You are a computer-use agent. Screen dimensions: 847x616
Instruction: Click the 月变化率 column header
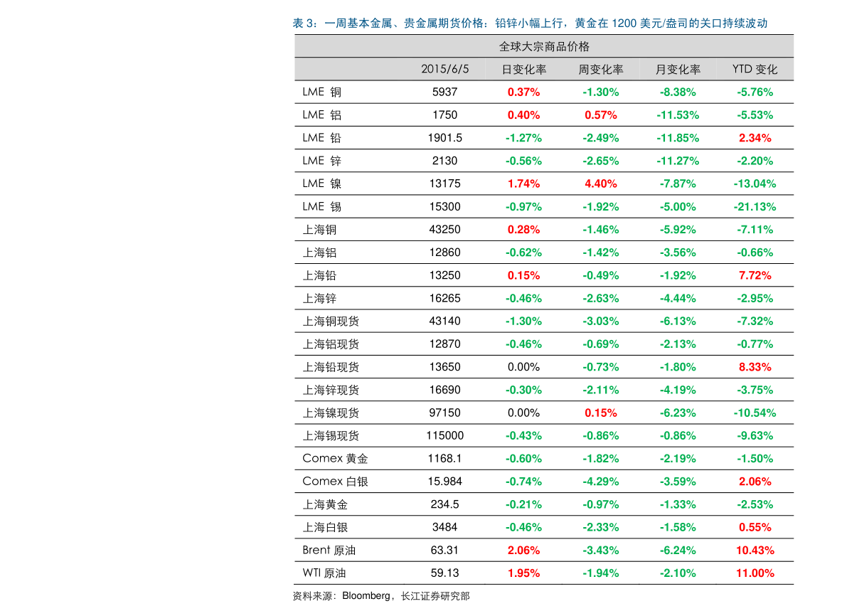[x=677, y=70]
